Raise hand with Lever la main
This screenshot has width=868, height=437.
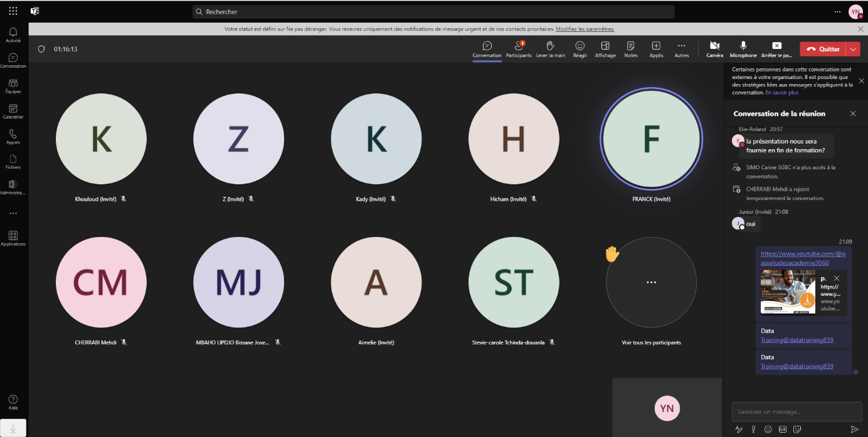pyautogui.click(x=550, y=49)
